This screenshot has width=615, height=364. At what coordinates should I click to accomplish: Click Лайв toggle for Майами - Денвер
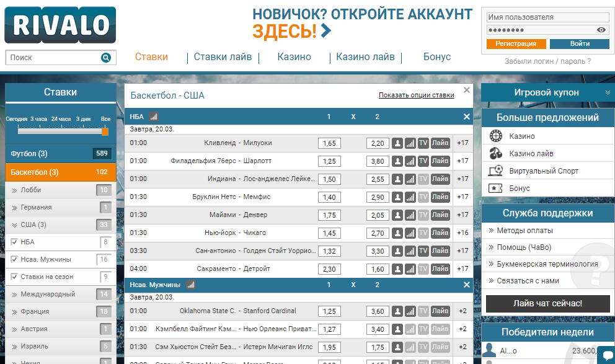point(440,215)
